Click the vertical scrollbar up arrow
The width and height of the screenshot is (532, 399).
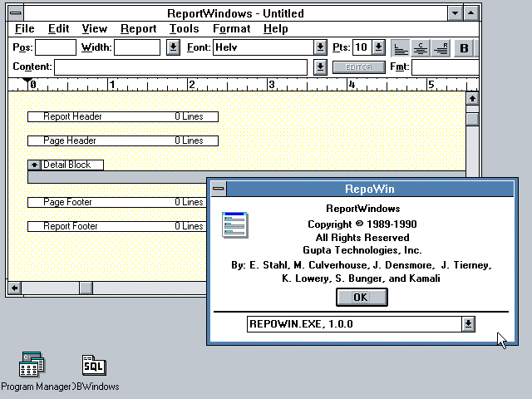pyautogui.click(x=472, y=99)
